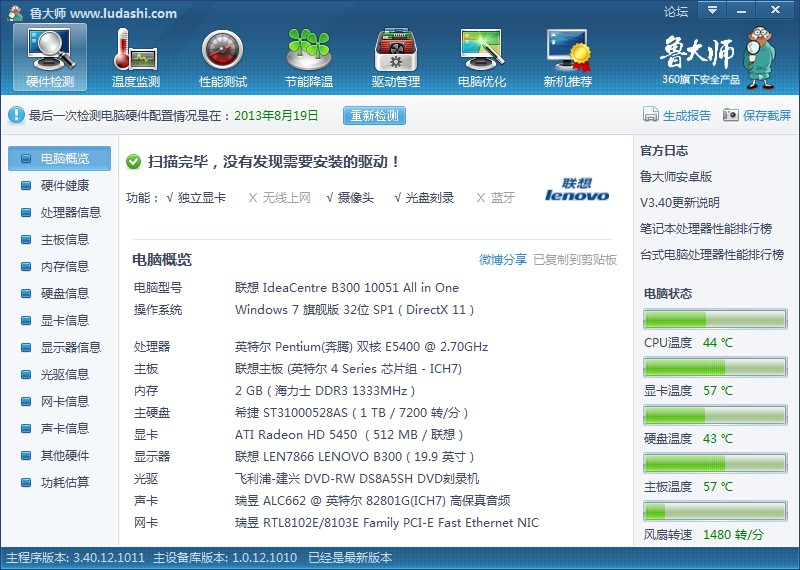Image resolution: width=800 pixels, height=570 pixels.
Task: Click 生成报告 link text
Action: [687, 115]
